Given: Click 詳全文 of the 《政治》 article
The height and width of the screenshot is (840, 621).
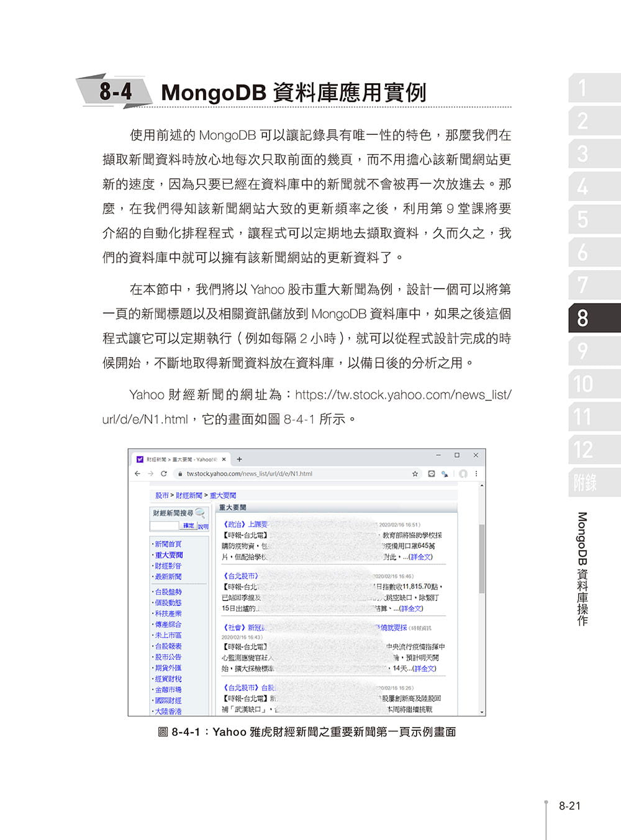Looking at the screenshot, I should 421,557.
